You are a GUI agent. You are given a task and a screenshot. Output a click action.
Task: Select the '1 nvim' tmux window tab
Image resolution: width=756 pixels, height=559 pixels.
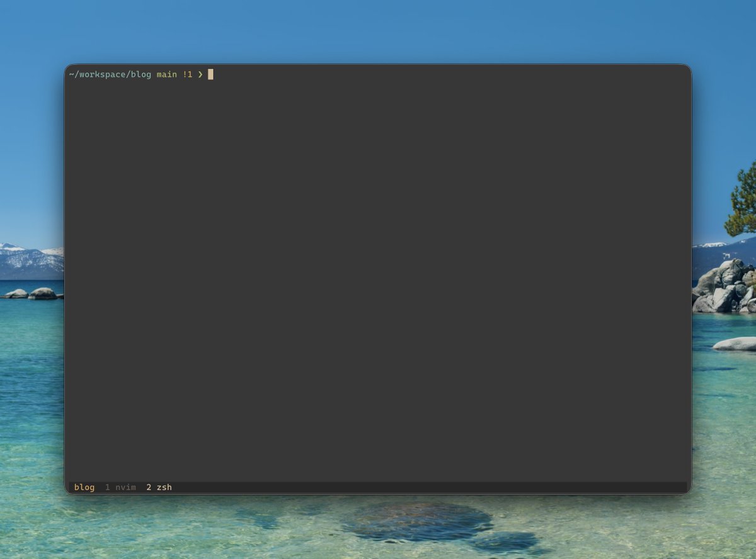[120, 487]
